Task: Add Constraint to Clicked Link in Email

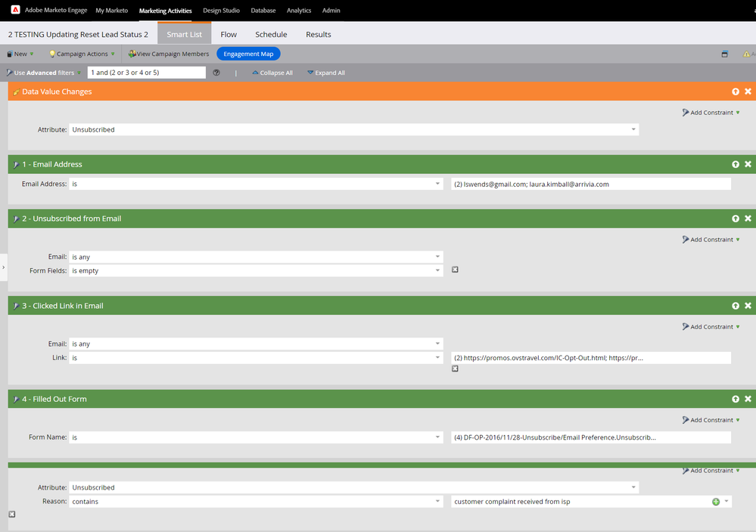Action: coord(711,326)
